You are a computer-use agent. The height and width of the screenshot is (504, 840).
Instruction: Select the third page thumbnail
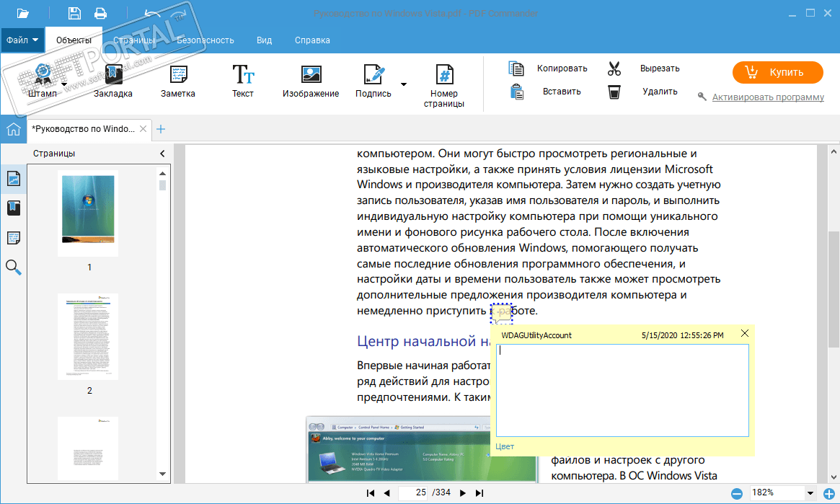(89, 448)
